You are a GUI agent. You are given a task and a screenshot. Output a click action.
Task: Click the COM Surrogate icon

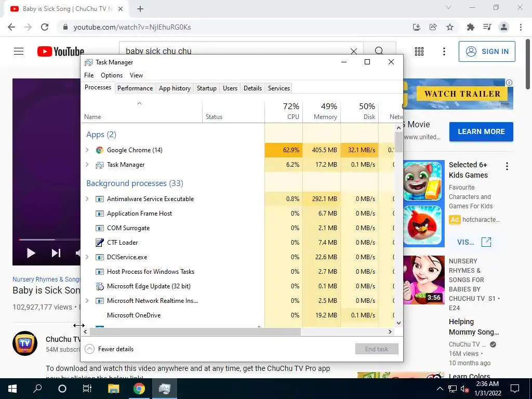coord(99,229)
